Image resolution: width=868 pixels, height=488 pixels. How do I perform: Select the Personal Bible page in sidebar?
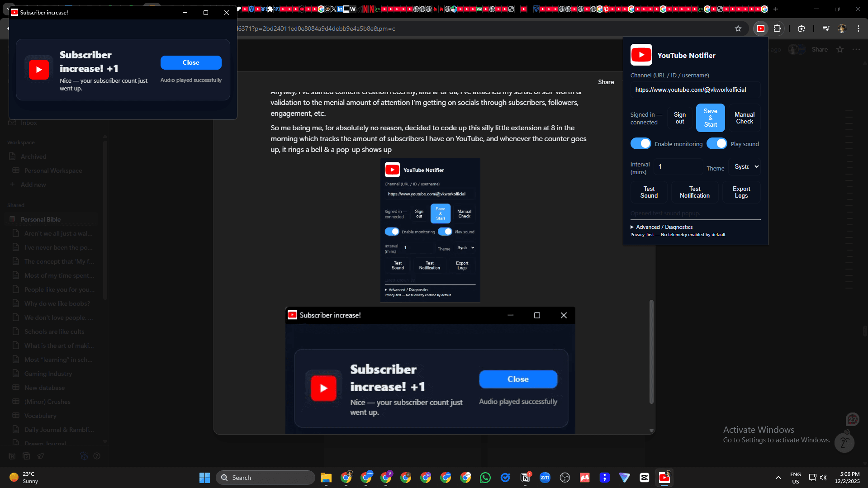[x=40, y=219]
